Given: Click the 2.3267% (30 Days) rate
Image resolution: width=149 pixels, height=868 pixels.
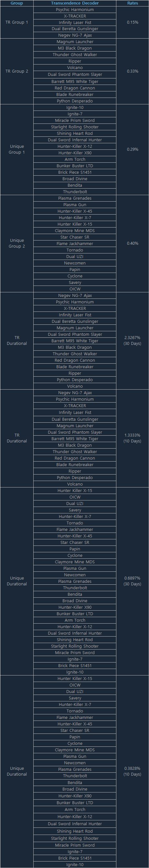Looking at the screenshot, I should (x=133, y=340).
